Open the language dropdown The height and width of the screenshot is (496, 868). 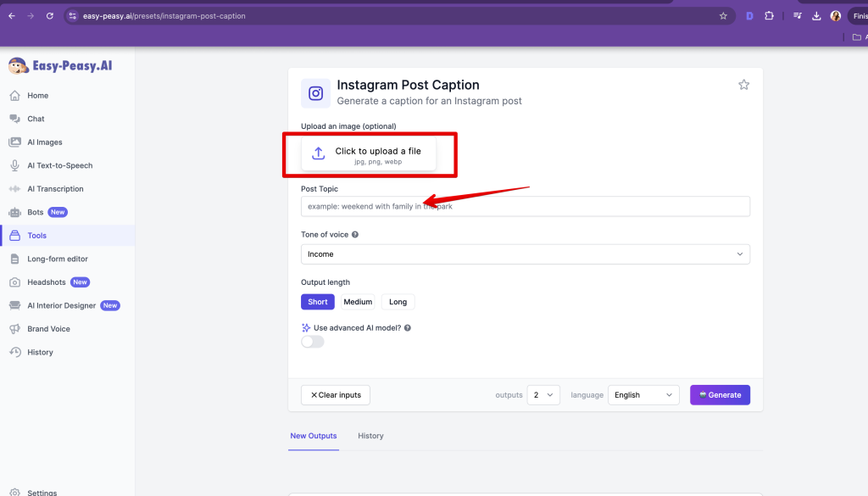[643, 395]
